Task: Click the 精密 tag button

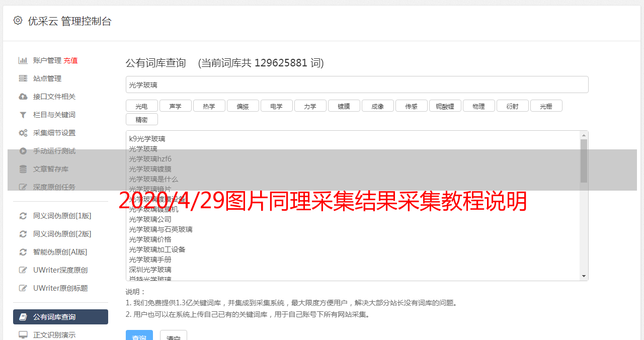Action: coord(142,119)
